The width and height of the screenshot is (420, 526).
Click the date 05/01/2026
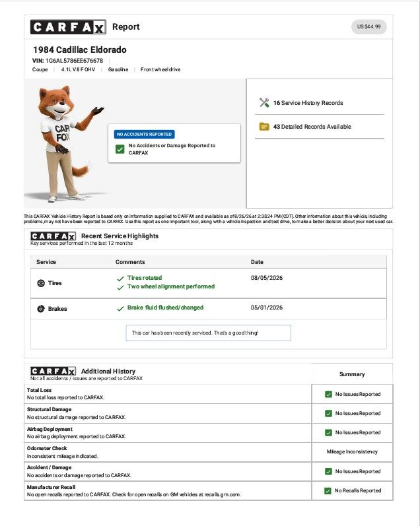tap(267, 308)
